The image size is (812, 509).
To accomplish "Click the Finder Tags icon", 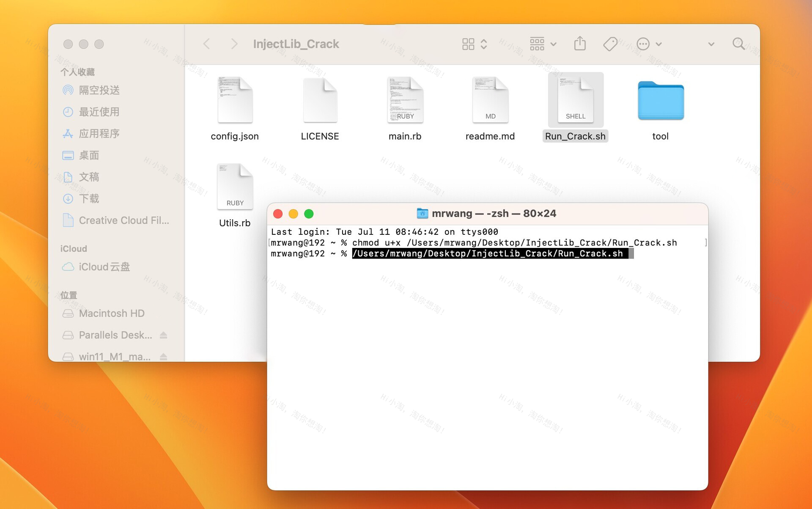I will [610, 44].
